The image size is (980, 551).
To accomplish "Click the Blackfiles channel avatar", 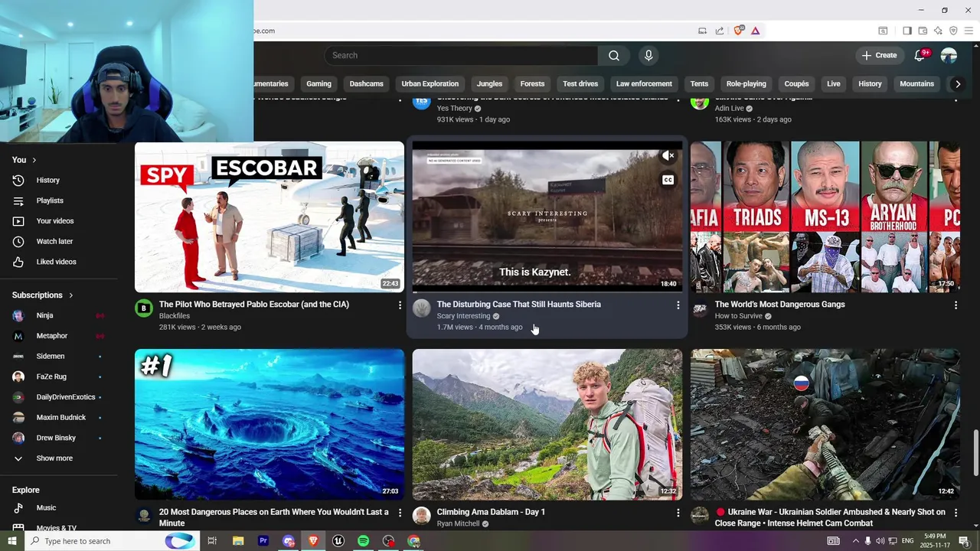I will (x=144, y=308).
